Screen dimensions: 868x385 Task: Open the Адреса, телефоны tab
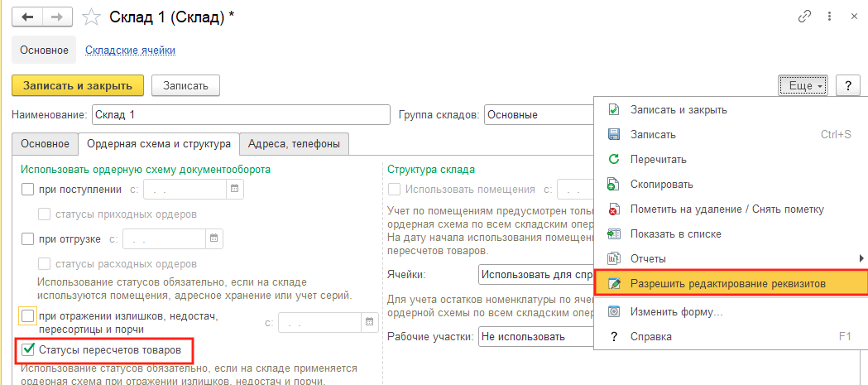(x=294, y=144)
